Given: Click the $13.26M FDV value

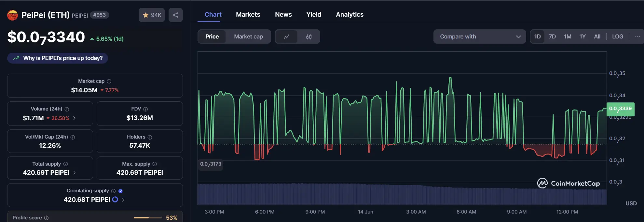Looking at the screenshot, I should [140, 118].
